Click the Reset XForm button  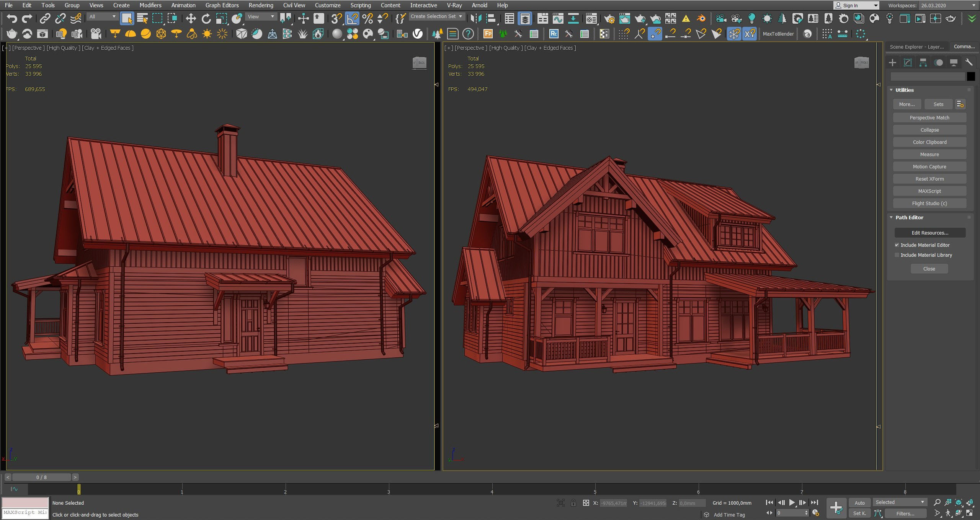coord(929,179)
